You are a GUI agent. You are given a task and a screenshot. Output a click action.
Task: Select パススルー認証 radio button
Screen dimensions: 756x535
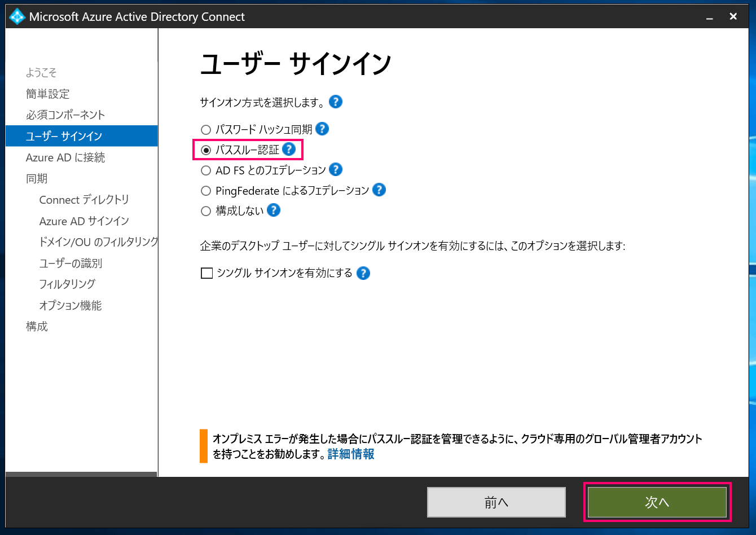pyautogui.click(x=206, y=150)
